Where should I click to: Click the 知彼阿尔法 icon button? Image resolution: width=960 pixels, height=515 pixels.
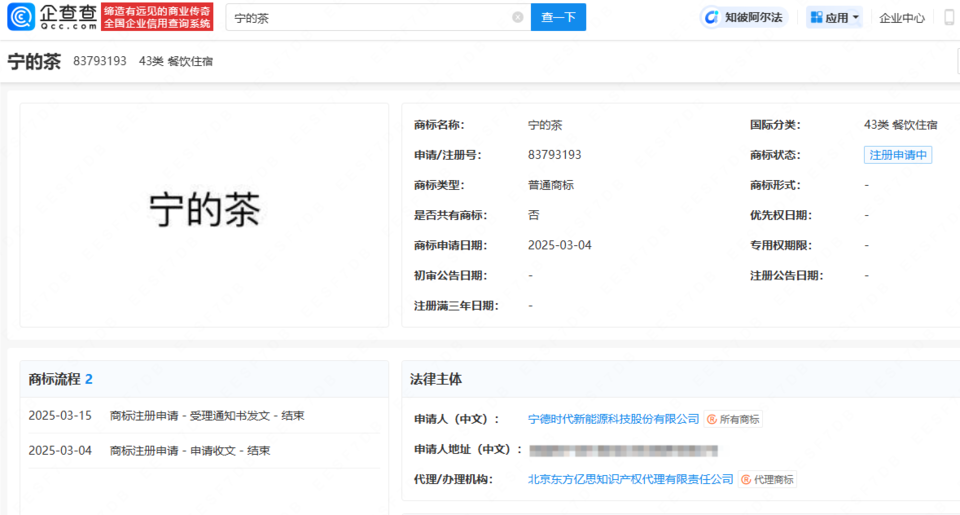pos(712,18)
